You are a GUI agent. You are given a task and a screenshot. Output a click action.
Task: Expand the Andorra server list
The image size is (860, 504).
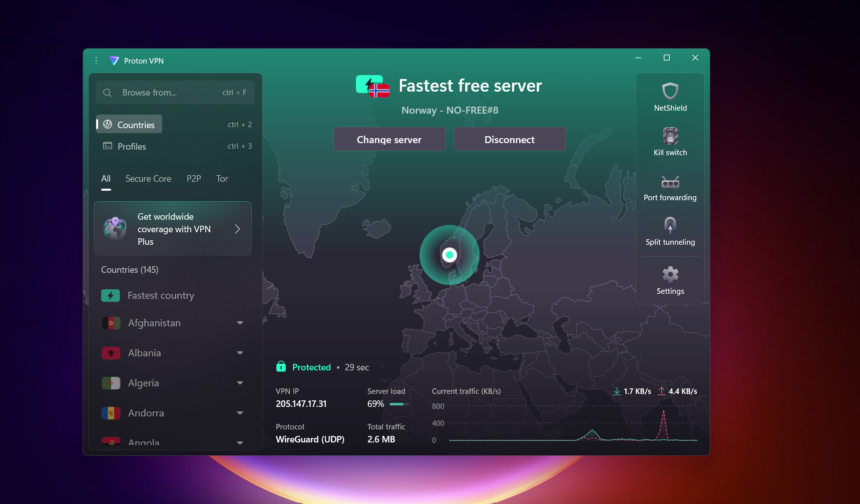tap(240, 413)
